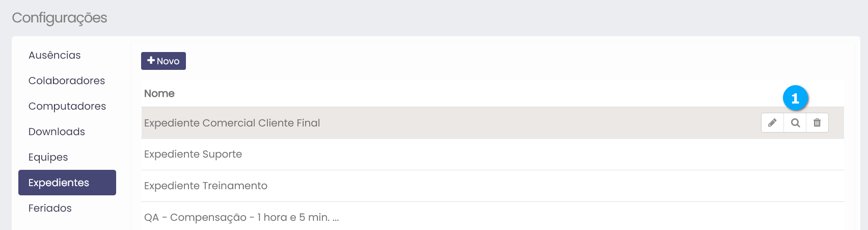Viewport: 868px width, 230px height.
Task: Open the Ausências settings section
Action: click(55, 55)
